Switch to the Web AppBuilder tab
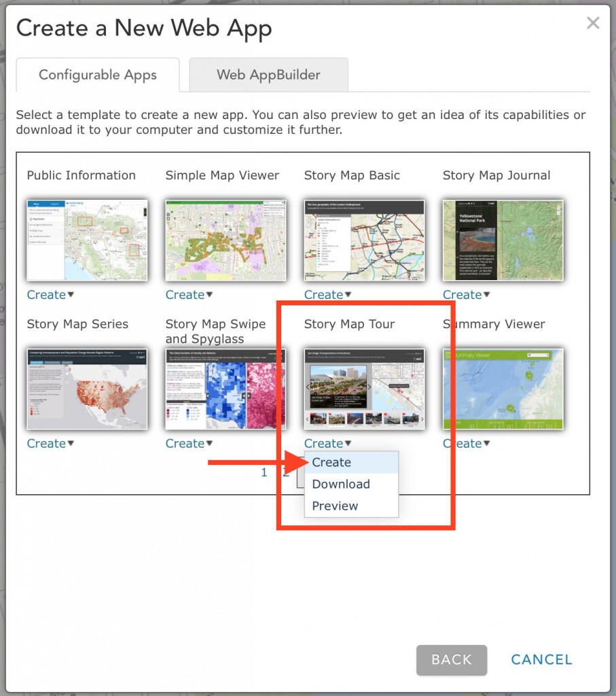 point(268,75)
